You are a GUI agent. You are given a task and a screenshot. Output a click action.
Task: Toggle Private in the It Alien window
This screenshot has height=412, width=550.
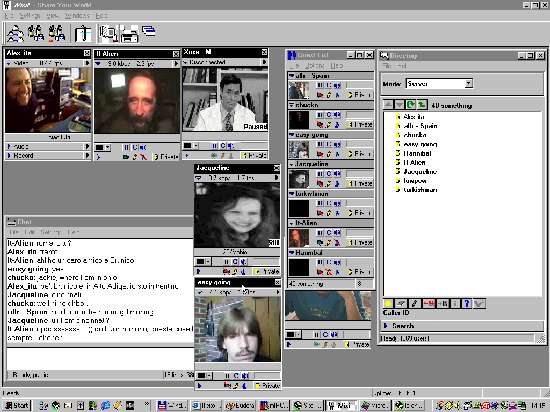(x=166, y=157)
